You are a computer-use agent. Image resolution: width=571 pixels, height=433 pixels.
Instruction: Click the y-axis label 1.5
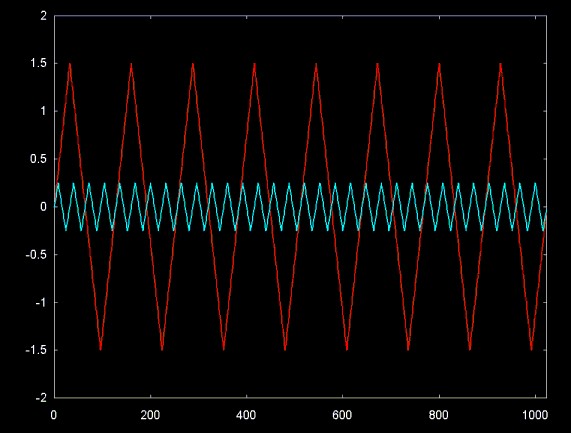click(39, 63)
